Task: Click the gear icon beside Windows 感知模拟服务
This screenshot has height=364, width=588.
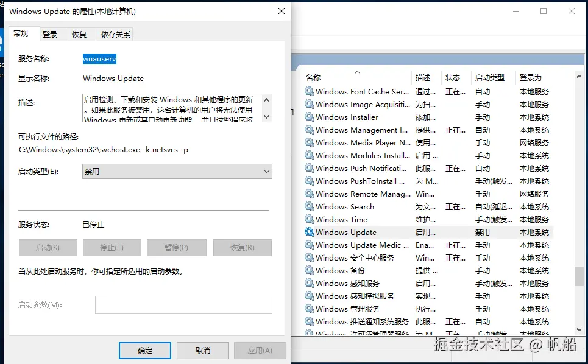Action: 309,296
